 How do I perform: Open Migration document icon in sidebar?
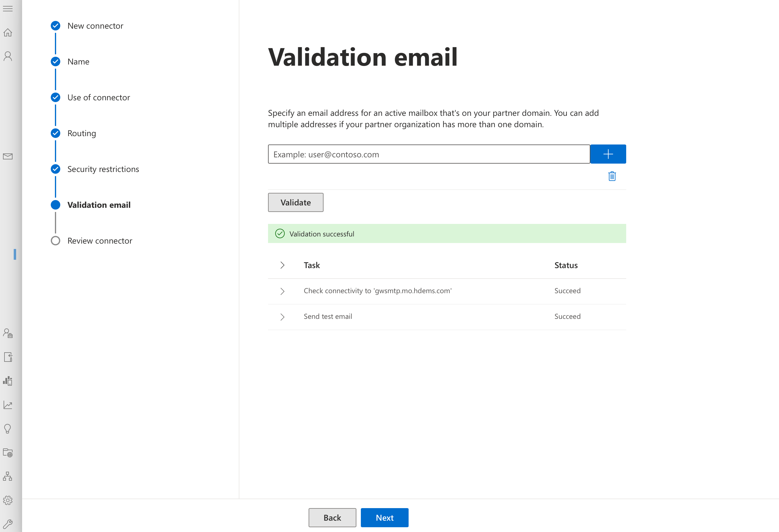point(8,357)
